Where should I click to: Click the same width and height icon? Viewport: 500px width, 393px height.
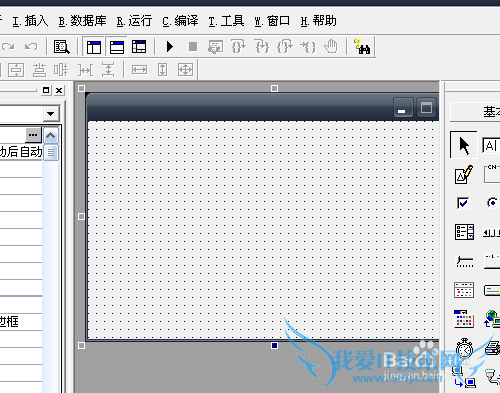[x=185, y=70]
